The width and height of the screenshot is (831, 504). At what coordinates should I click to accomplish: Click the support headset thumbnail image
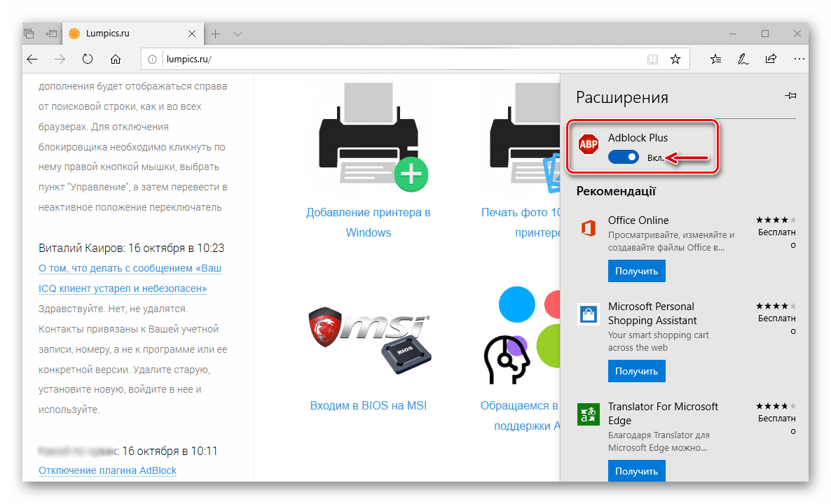[521, 335]
